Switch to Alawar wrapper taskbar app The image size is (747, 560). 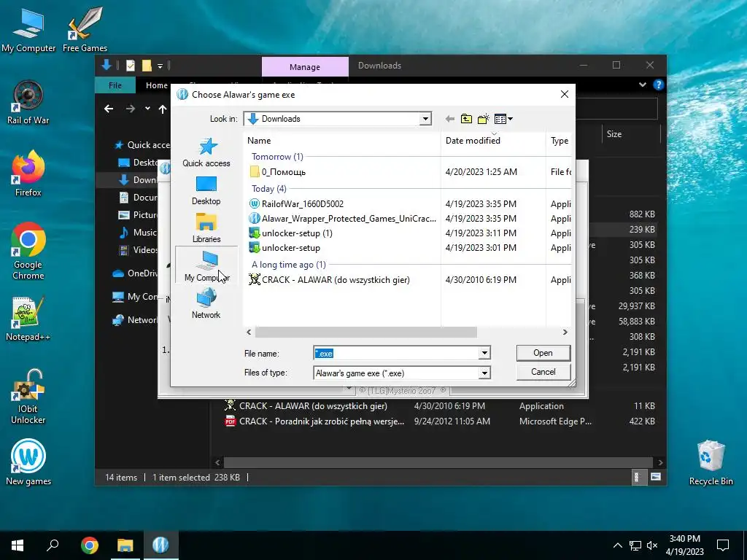point(160,545)
